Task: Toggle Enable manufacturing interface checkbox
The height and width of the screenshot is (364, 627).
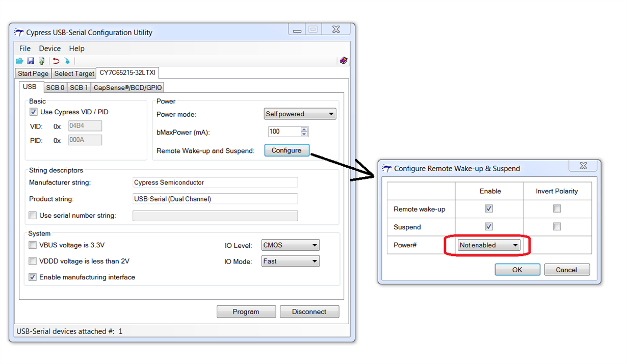Action: pyautogui.click(x=33, y=277)
